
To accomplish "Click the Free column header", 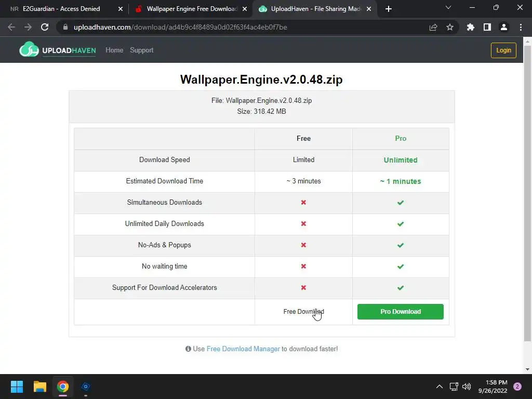I will coord(303,138).
